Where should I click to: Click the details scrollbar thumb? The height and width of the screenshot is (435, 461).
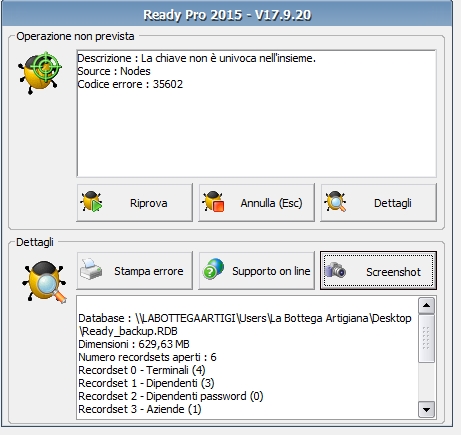(427, 338)
